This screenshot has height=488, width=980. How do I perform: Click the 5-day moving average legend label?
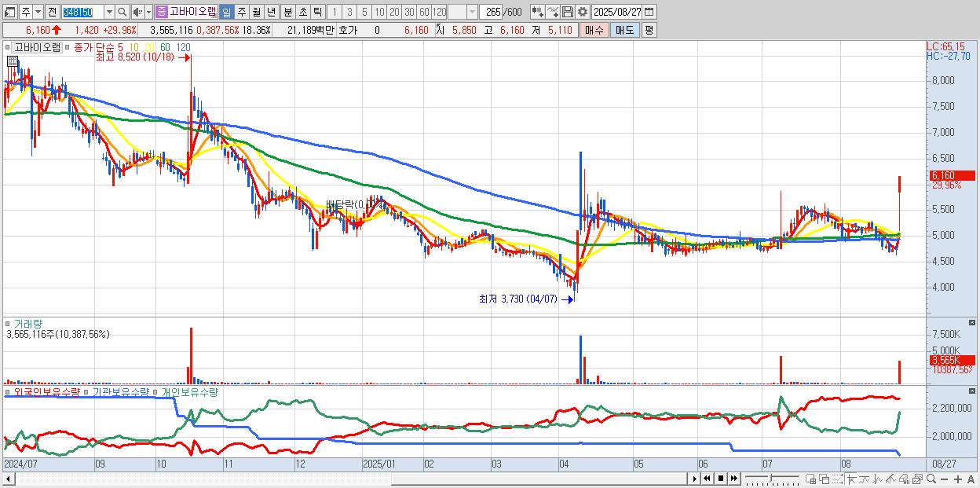coord(120,47)
